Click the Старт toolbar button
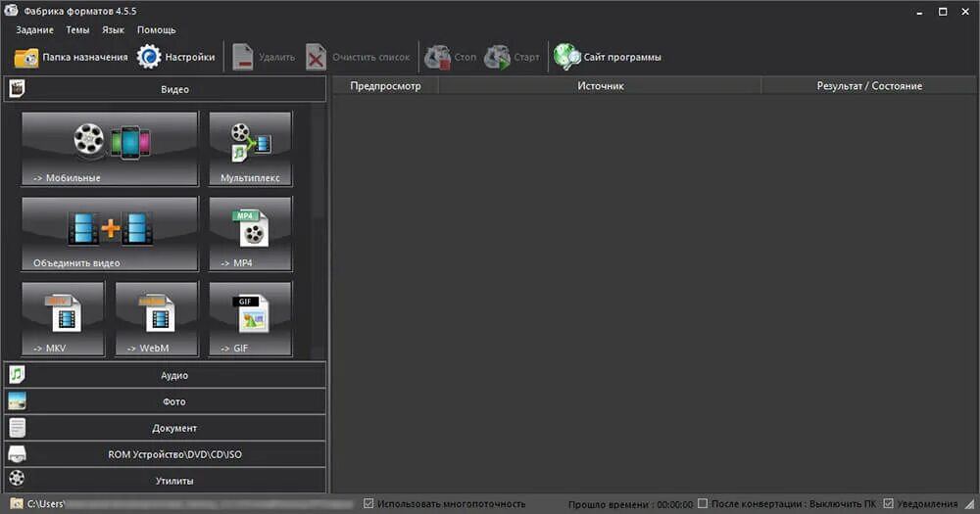980x514 pixels. 512,58
